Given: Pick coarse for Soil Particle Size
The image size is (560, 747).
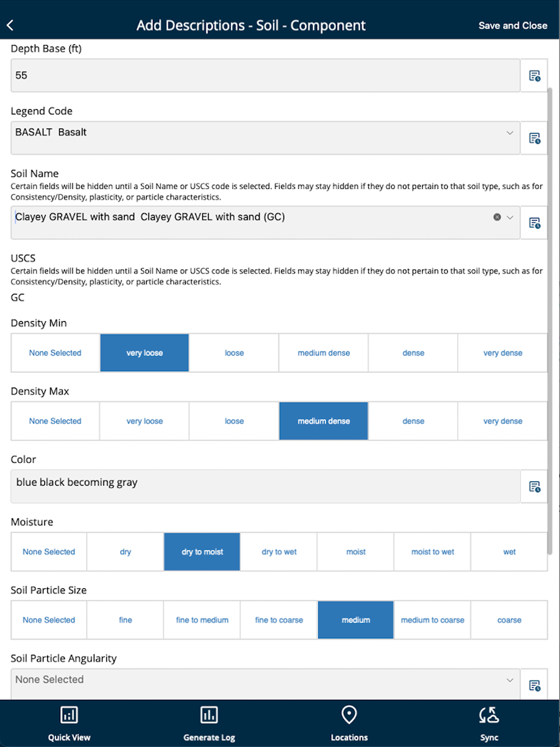Looking at the screenshot, I should tap(509, 620).
